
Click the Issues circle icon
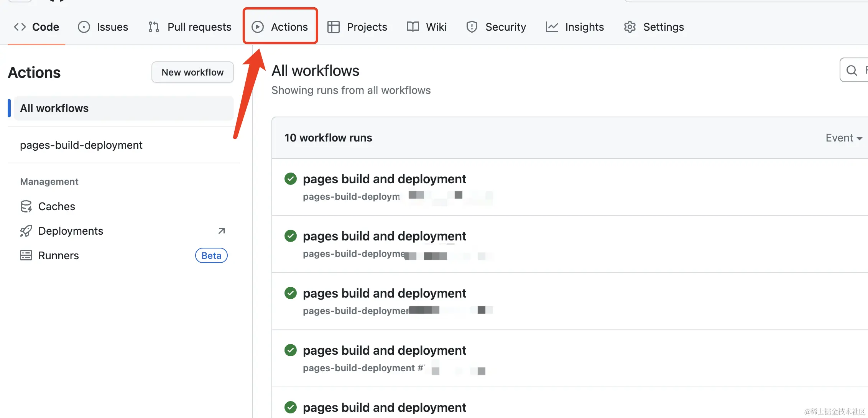(x=84, y=27)
